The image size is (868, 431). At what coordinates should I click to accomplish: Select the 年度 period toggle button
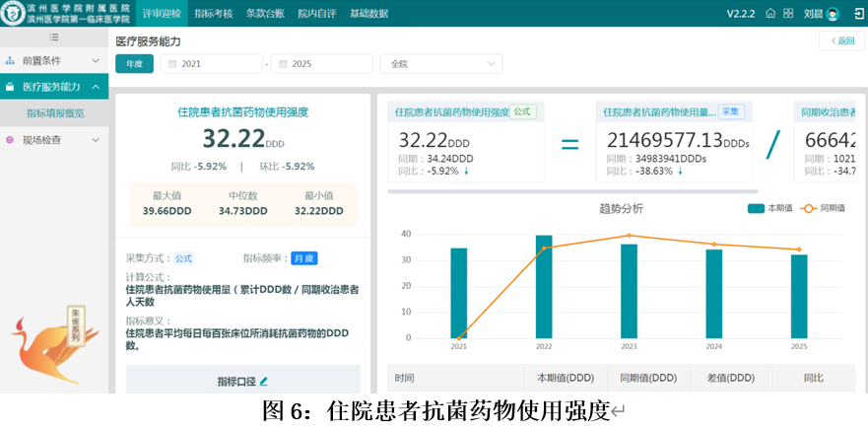click(134, 63)
